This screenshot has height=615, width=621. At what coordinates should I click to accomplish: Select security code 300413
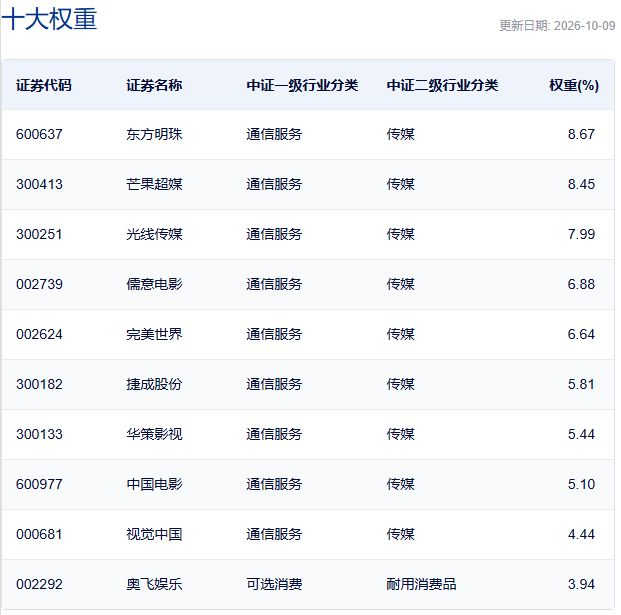click(x=39, y=184)
